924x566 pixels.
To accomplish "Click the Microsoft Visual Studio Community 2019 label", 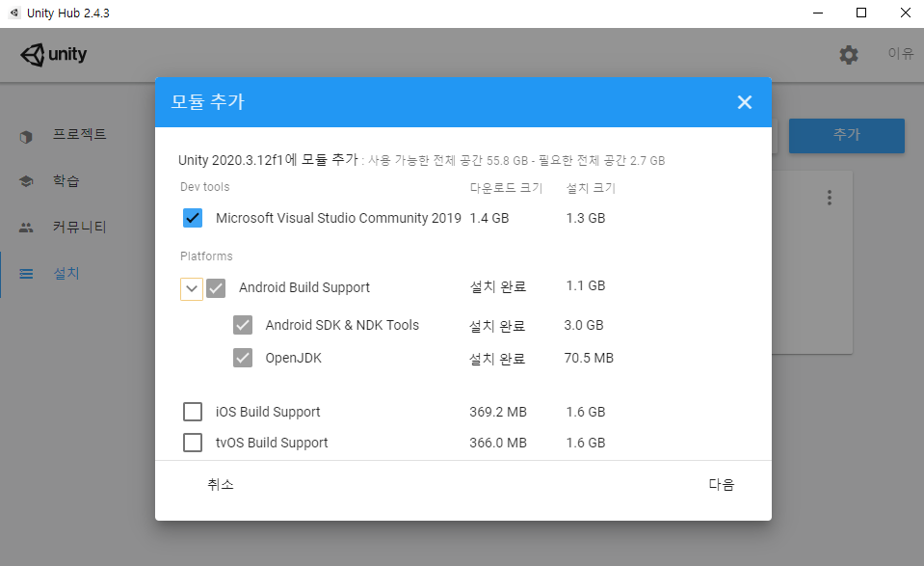I will tap(338, 218).
